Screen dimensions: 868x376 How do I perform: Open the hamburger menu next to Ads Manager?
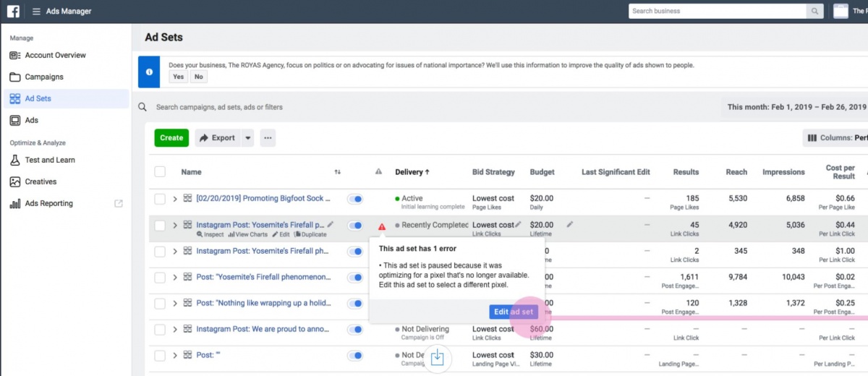[x=36, y=12]
